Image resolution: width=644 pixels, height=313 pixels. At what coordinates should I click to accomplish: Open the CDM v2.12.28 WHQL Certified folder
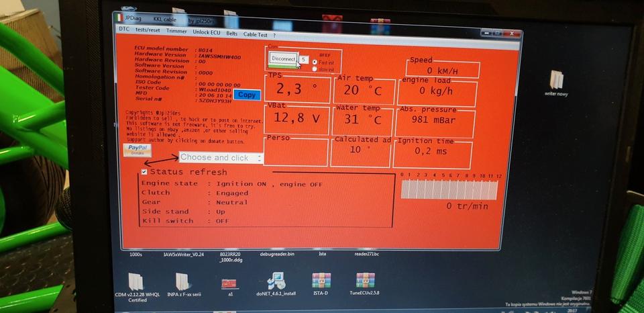point(136,287)
